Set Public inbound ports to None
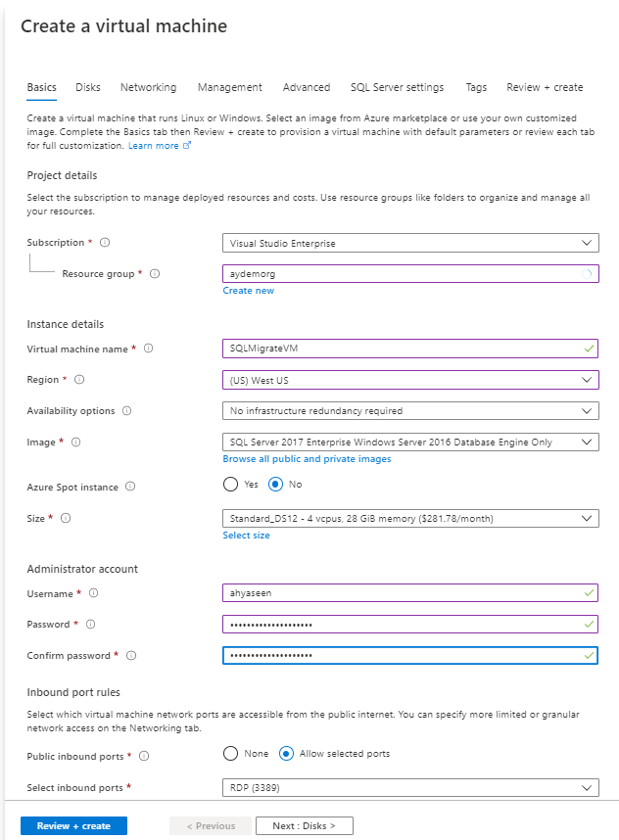The image size is (619, 840). [231, 754]
